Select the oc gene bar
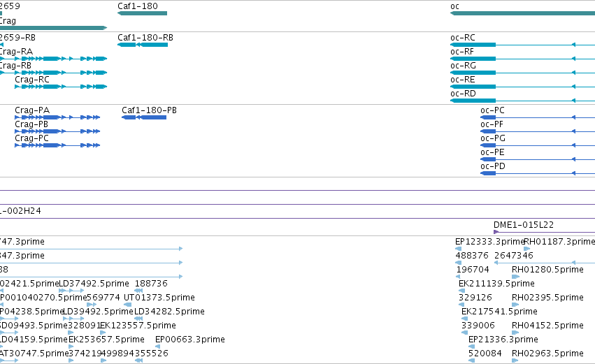The width and height of the screenshot is (595, 364). (522, 13)
